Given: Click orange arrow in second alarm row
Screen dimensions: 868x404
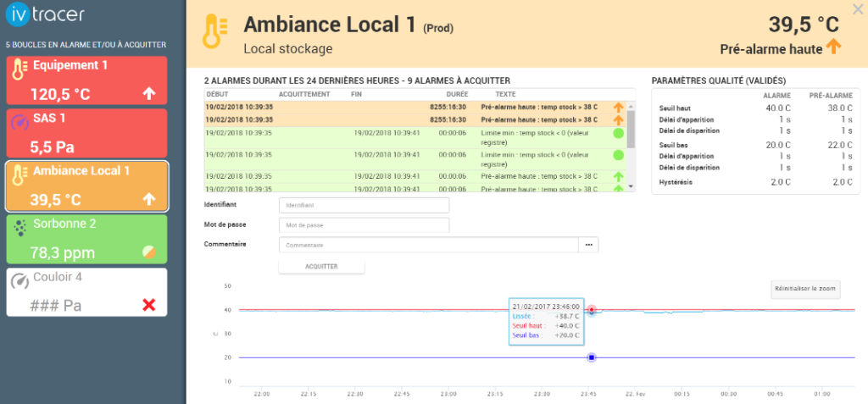Looking at the screenshot, I should click(x=619, y=119).
